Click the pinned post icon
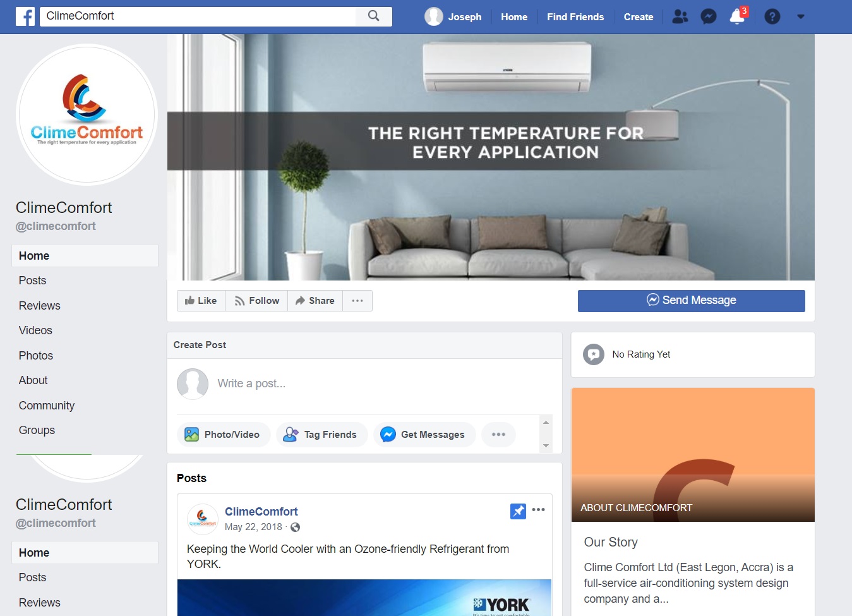The height and width of the screenshot is (616, 852). click(x=518, y=511)
